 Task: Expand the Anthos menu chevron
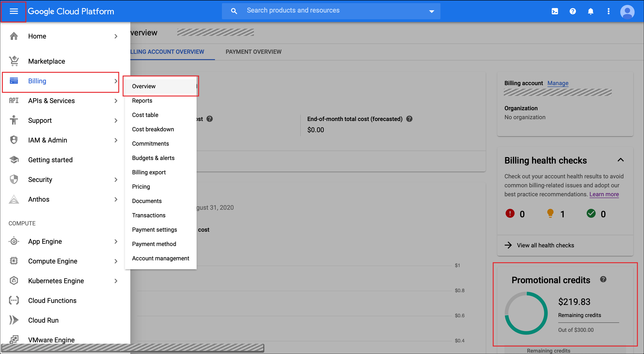pos(116,199)
